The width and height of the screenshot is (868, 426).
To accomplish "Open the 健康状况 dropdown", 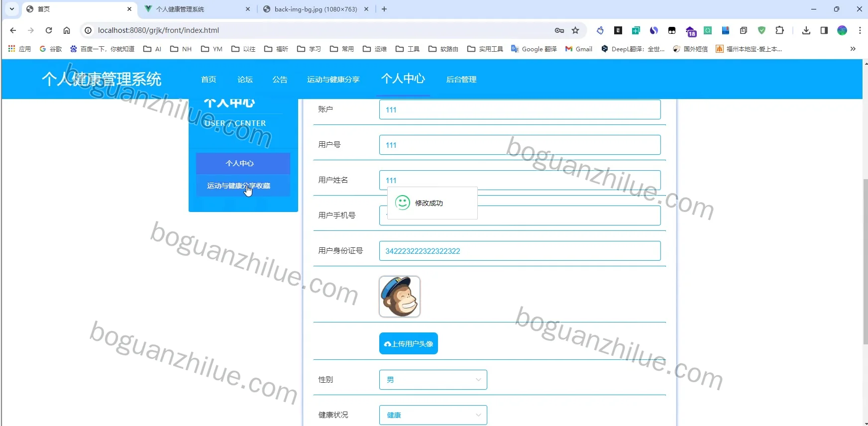I will pos(433,415).
